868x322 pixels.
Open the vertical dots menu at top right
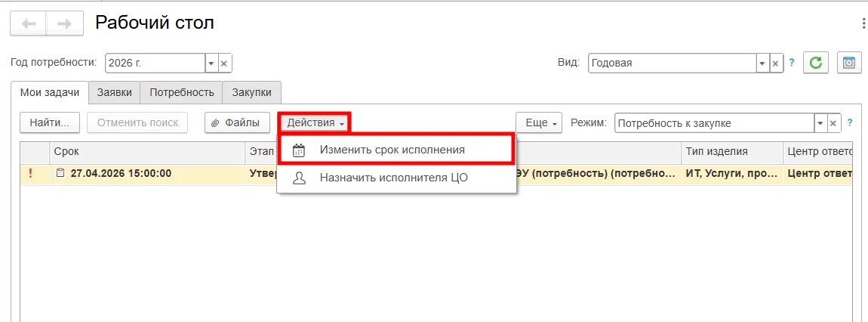point(865,24)
